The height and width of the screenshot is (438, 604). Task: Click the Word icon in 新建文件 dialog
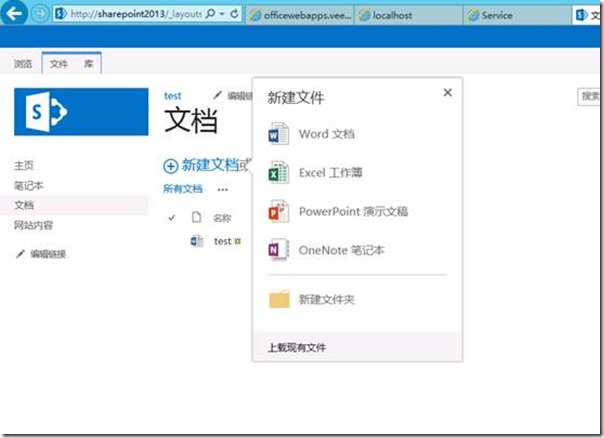point(279,134)
